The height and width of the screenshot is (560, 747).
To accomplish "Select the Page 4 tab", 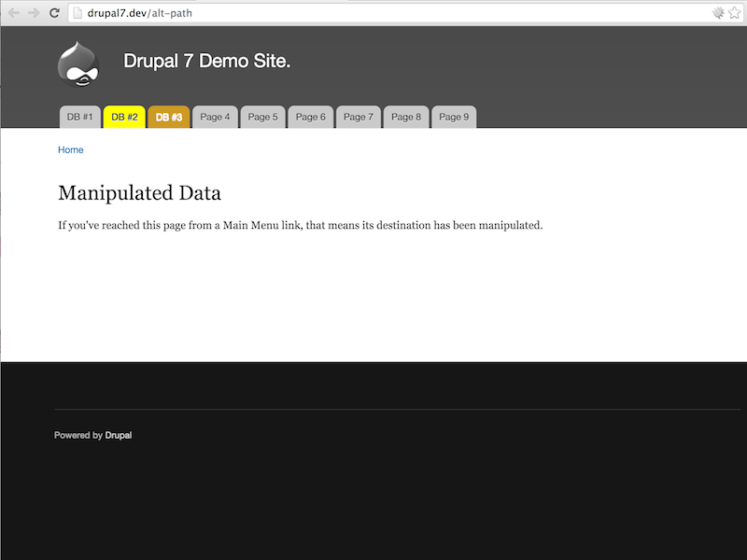I will tap(215, 117).
